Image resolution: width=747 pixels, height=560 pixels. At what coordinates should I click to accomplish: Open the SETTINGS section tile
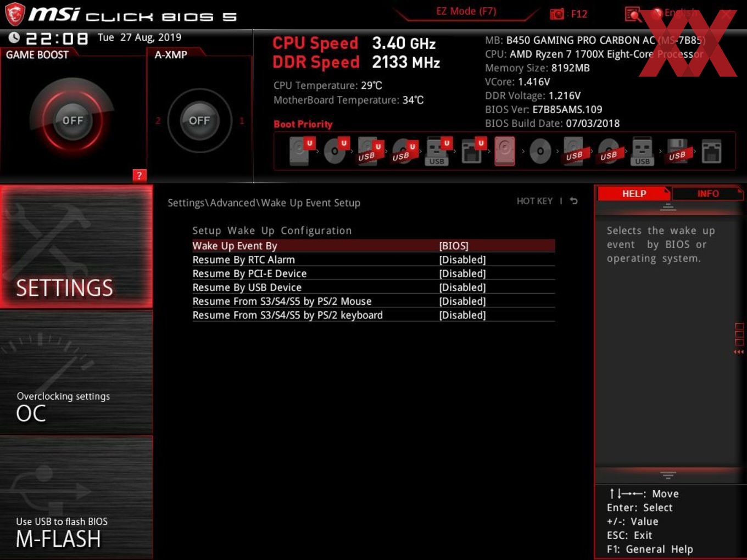click(76, 246)
